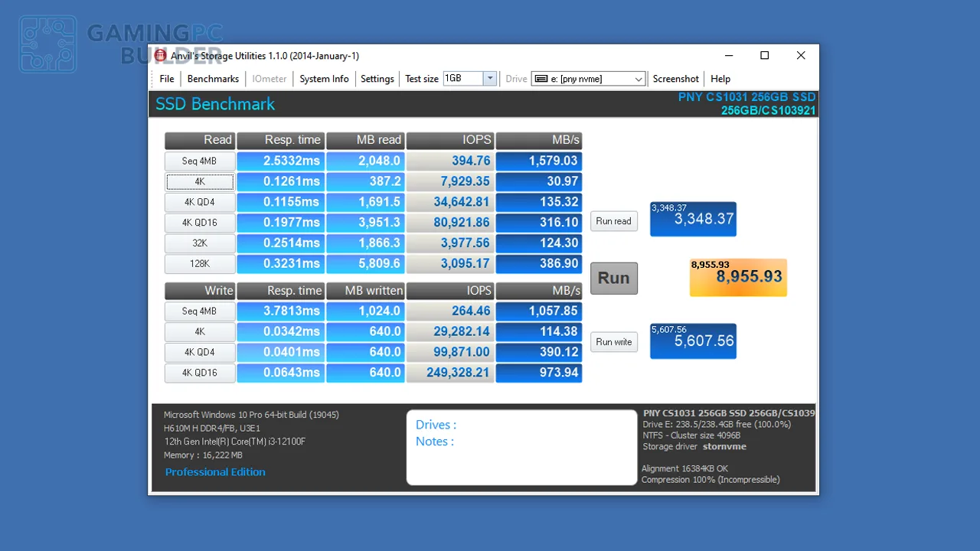Screen dimensions: 980x551
Task: Click the "H610M H DDR4/FB, U3E1" motherboard line
Action: (212, 429)
